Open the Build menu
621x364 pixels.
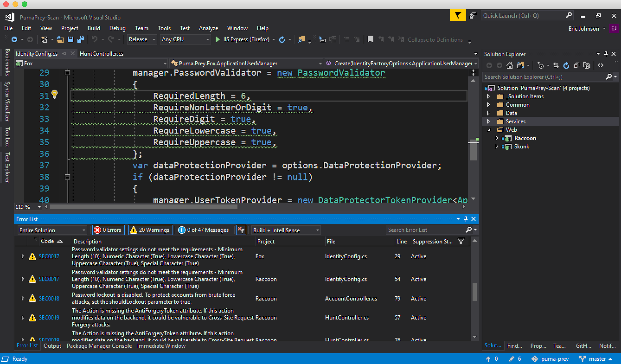[x=94, y=28]
